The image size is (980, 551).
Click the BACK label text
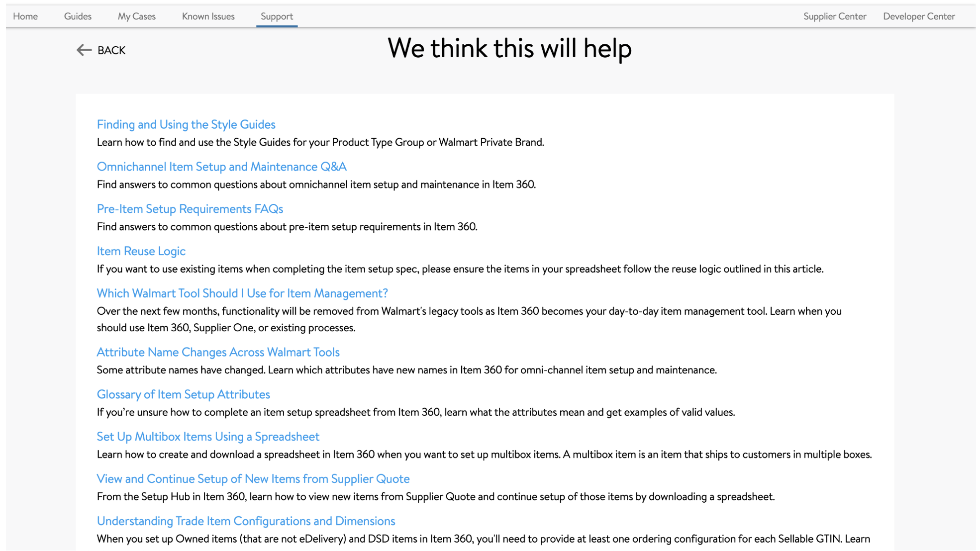111,50
